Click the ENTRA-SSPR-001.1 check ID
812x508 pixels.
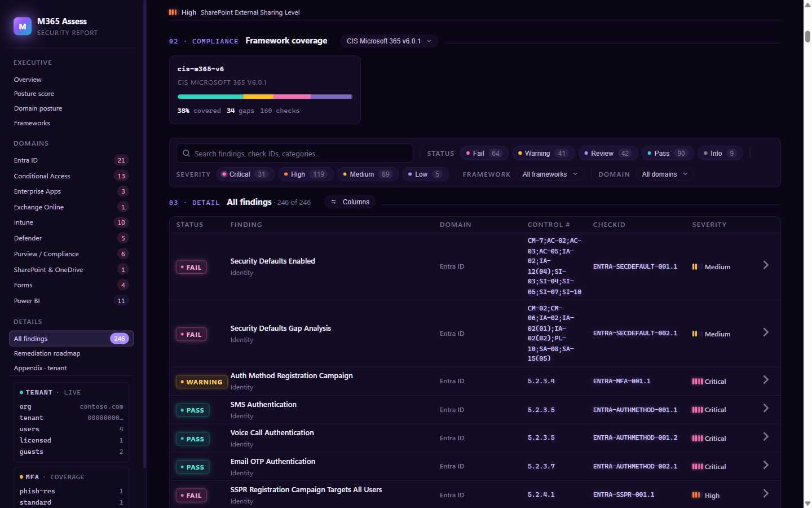coord(624,494)
